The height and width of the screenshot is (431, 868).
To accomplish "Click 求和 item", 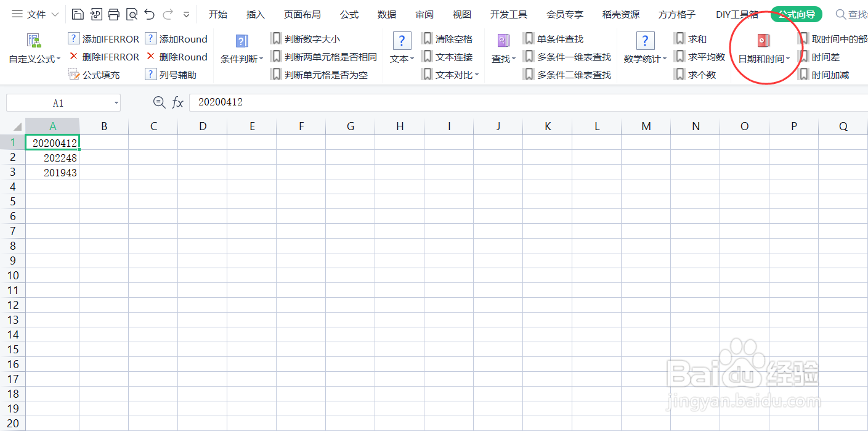I will pos(690,39).
